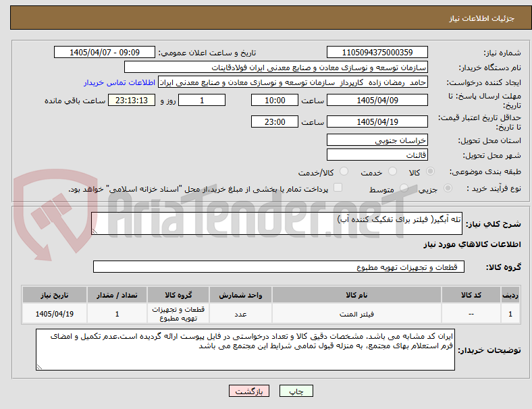Click the توضیحات خریدار text area
This screenshot has height=409, width=532.
click(x=245, y=350)
